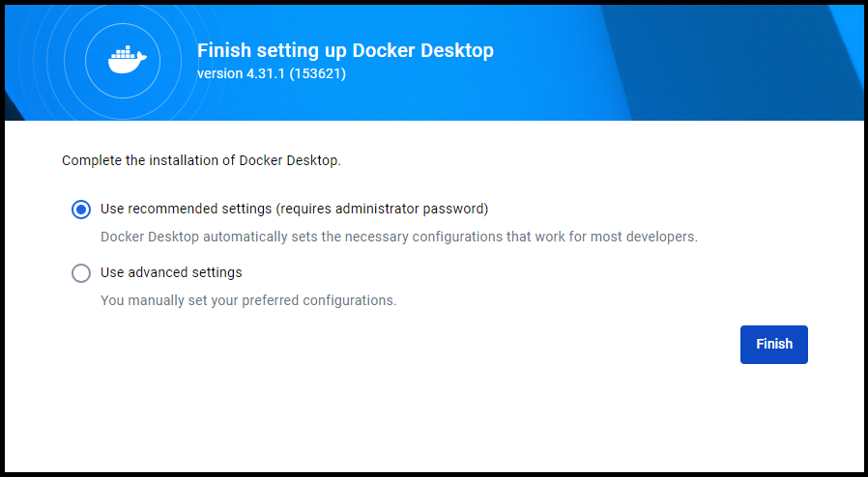Choose the advanced settings radio button

coord(81,273)
